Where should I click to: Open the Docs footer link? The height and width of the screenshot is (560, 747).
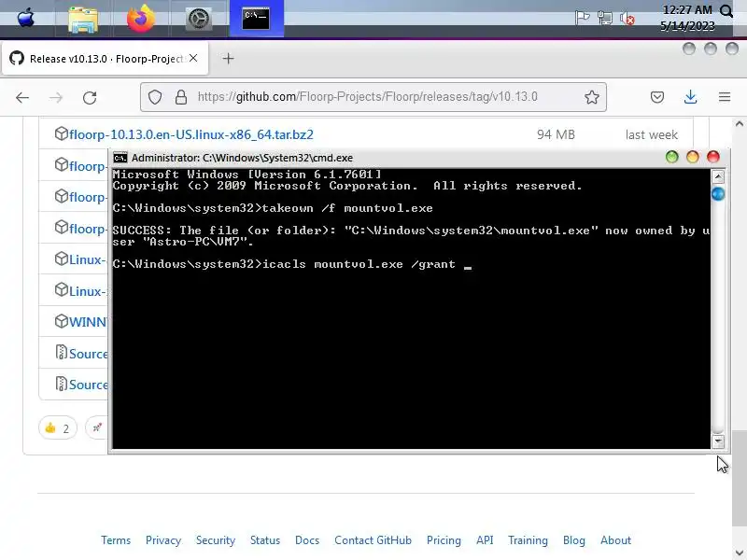click(x=307, y=540)
